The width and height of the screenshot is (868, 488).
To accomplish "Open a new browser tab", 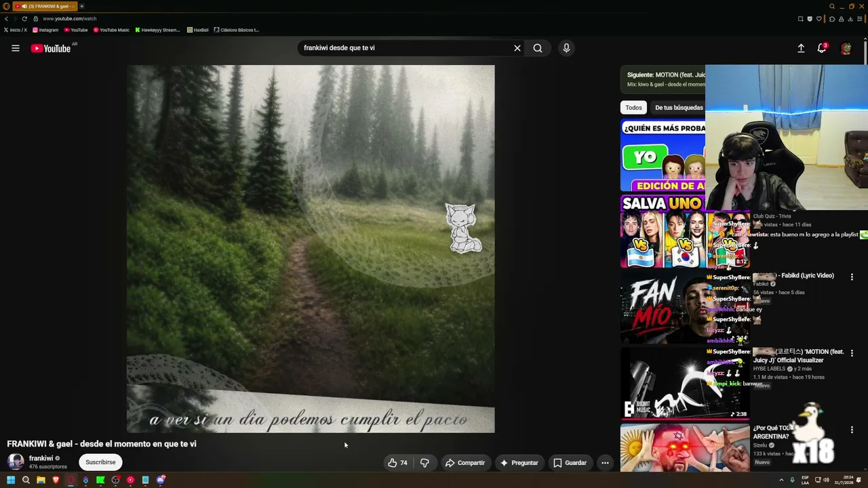I will tap(81, 6).
